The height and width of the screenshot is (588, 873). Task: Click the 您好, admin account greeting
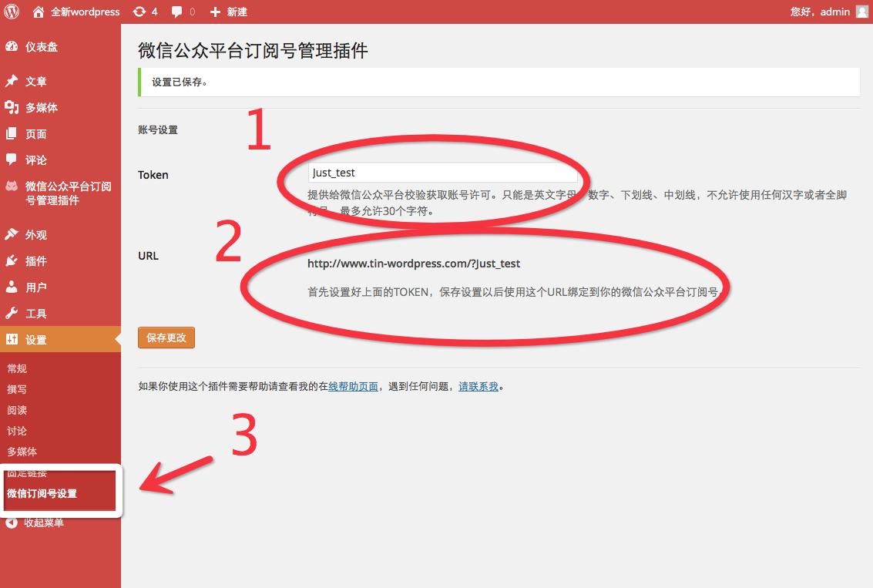coord(820,12)
